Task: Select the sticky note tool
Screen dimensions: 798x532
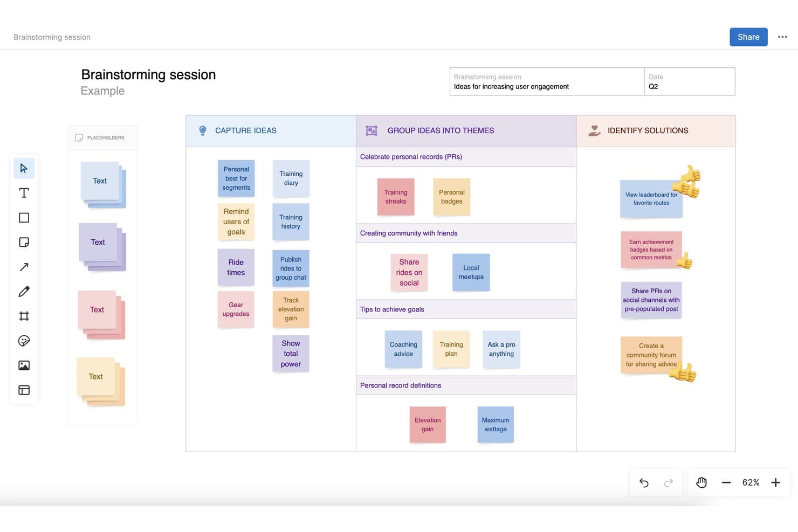Action: pyautogui.click(x=24, y=242)
